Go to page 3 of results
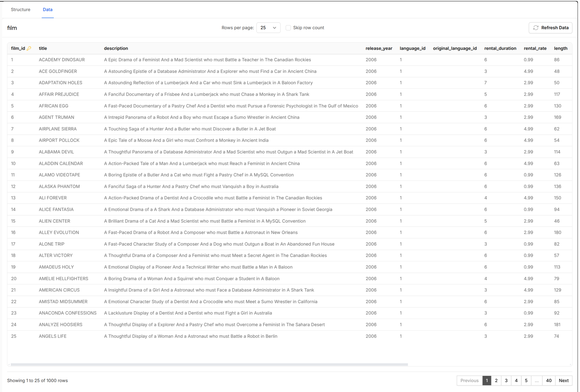Image resolution: width=580 pixels, height=392 pixels. 506,380
